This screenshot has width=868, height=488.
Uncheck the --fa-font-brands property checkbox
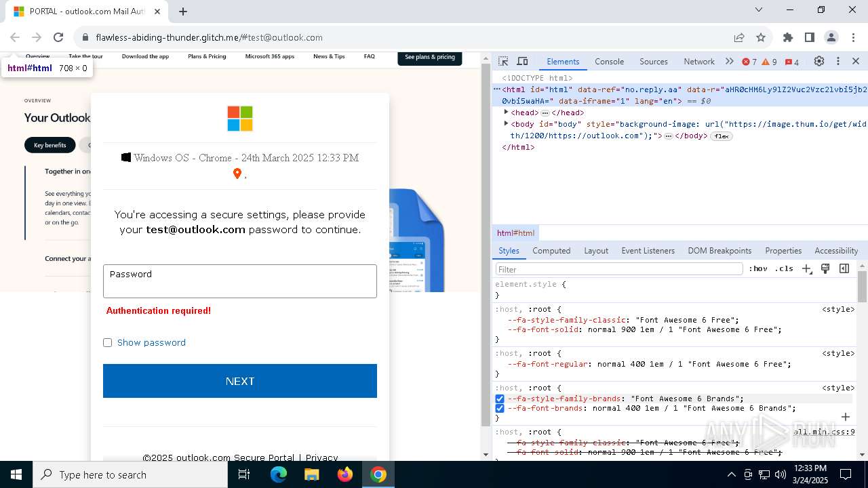coord(500,408)
